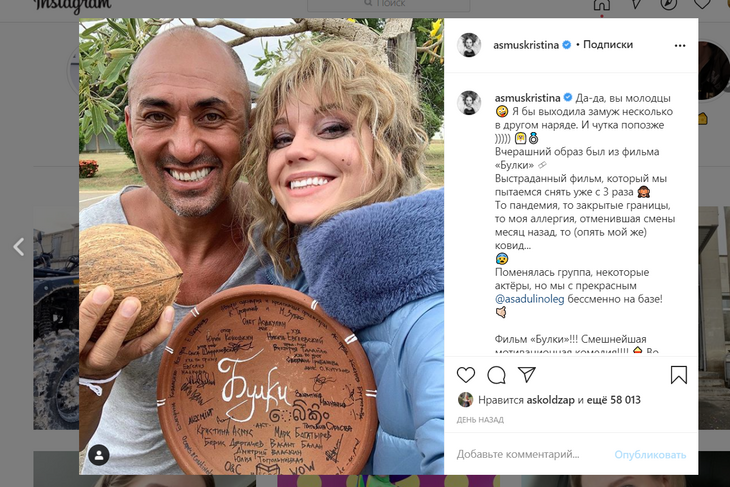Open asmuskristina avatar beside the caption
The image size is (730, 487).
pos(469,102)
